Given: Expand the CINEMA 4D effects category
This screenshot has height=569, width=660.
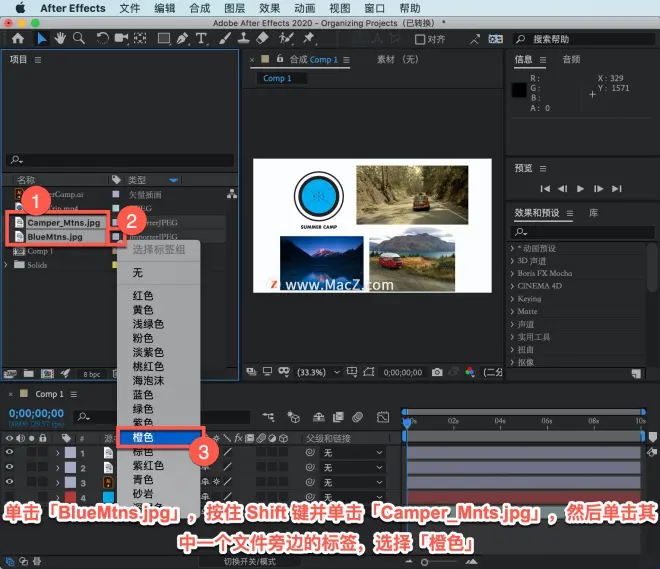Looking at the screenshot, I should click(x=512, y=286).
